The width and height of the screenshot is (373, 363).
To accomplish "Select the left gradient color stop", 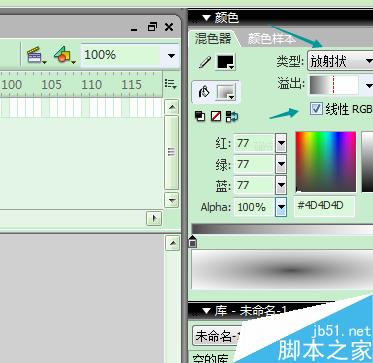I will [193, 241].
